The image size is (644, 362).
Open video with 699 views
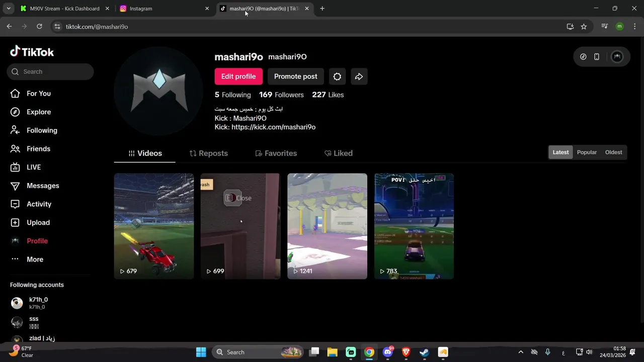click(x=240, y=226)
